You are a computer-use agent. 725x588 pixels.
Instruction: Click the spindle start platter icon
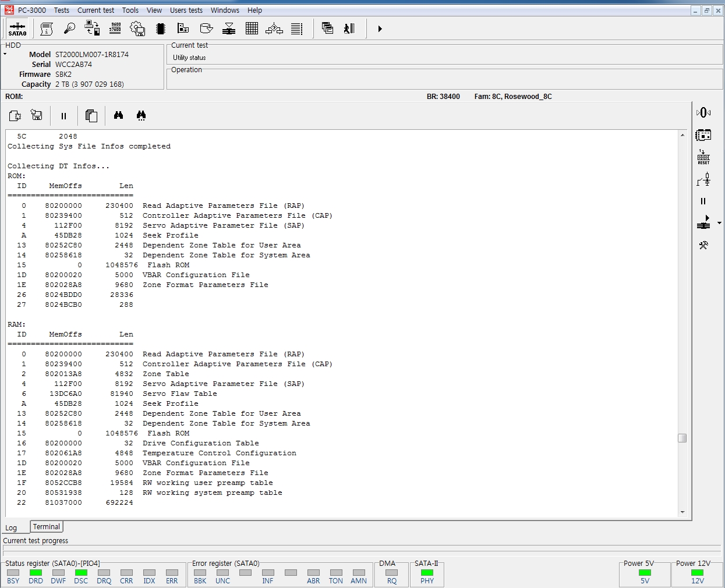pyautogui.click(x=703, y=223)
